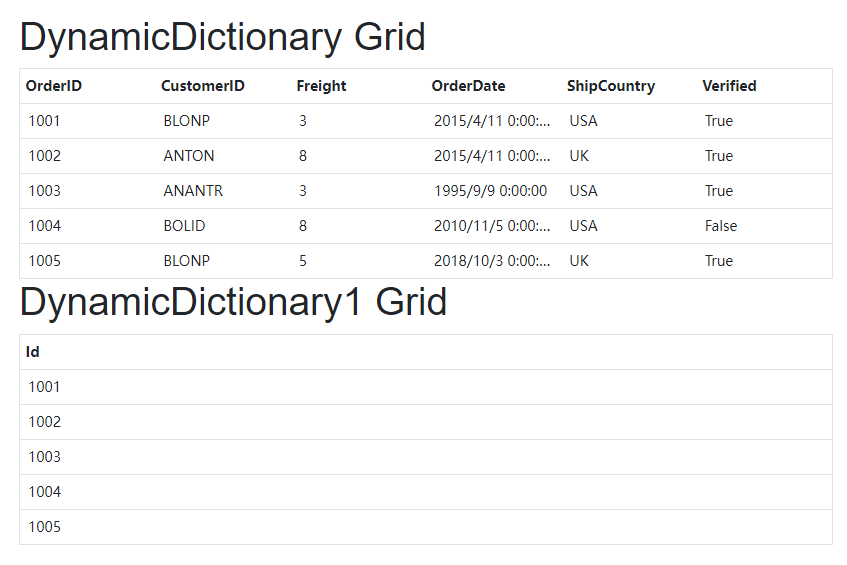Click the 2018/10/3 order date cell
The width and height of the screenshot is (847, 565).
(x=490, y=261)
